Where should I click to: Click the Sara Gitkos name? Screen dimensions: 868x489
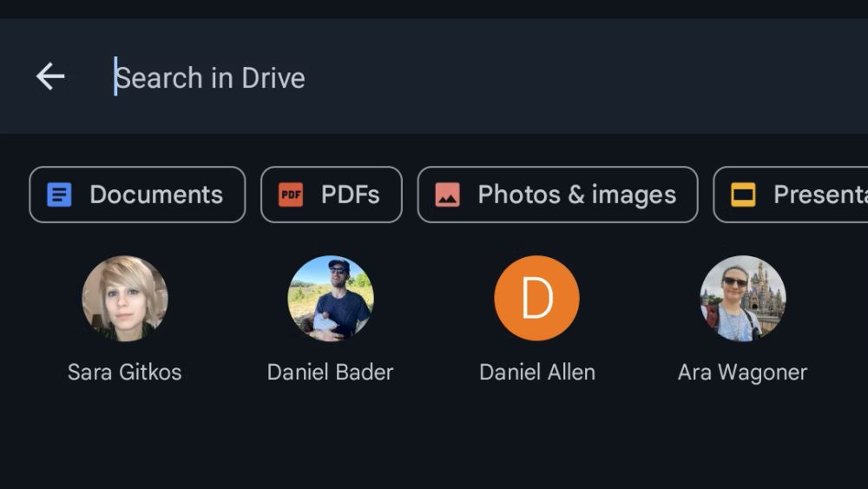[x=125, y=373]
